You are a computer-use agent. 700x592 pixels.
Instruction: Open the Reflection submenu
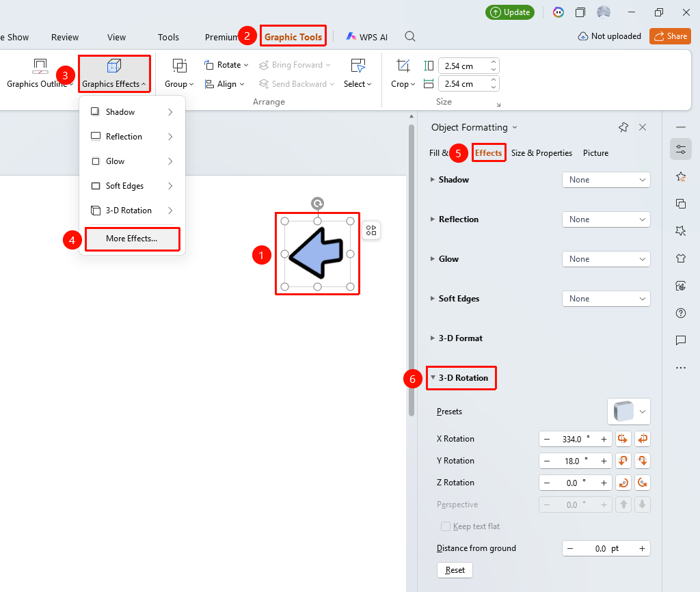tap(132, 137)
